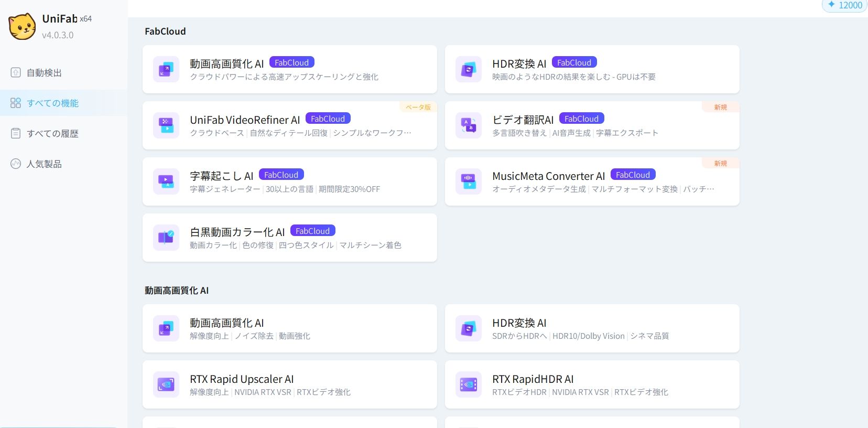Image resolution: width=868 pixels, height=428 pixels.
Task: Open RTX RapidHDR AI title
Action: point(533,379)
